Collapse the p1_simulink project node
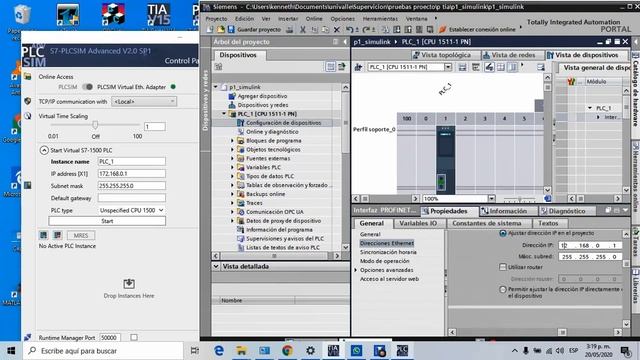640x360 pixels. (x=216, y=87)
